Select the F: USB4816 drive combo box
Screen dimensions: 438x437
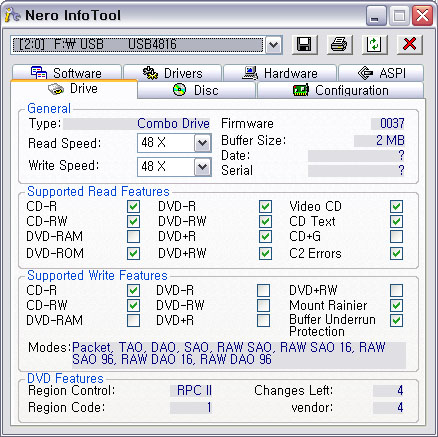146,45
